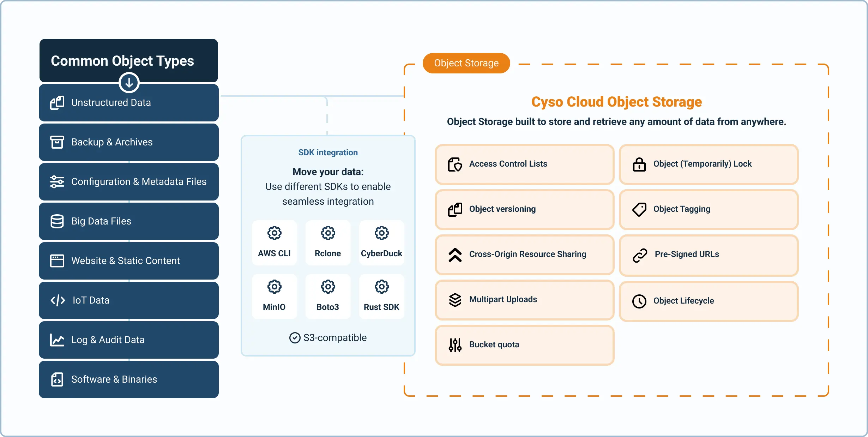Click the Rclone label
Image resolution: width=868 pixels, height=437 pixels.
click(x=328, y=253)
